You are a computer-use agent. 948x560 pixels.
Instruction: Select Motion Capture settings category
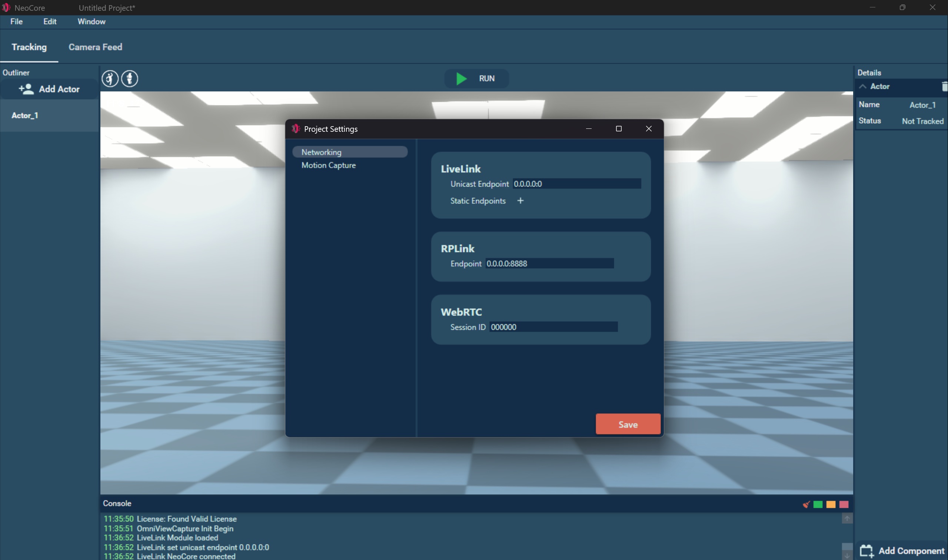328,165
